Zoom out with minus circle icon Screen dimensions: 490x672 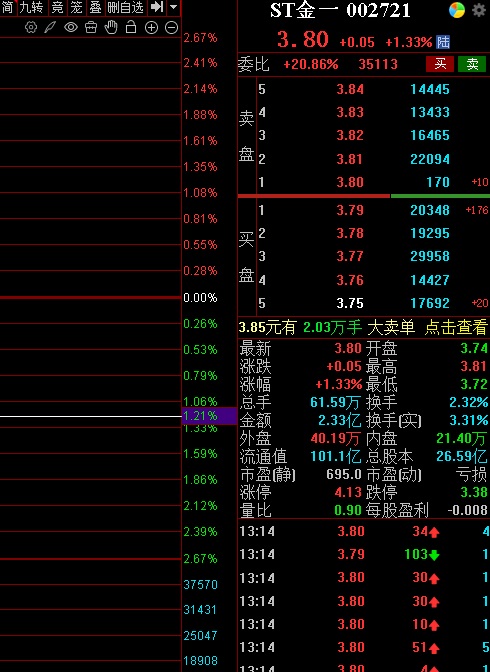[171, 28]
